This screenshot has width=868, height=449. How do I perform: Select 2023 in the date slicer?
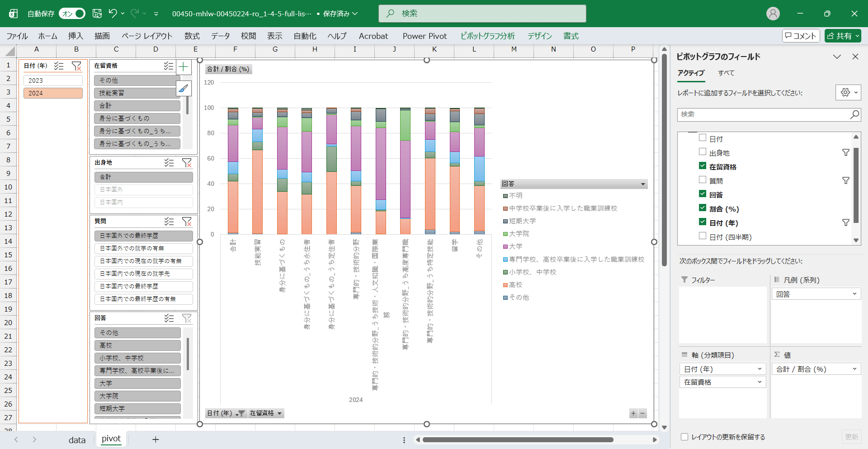coord(53,80)
